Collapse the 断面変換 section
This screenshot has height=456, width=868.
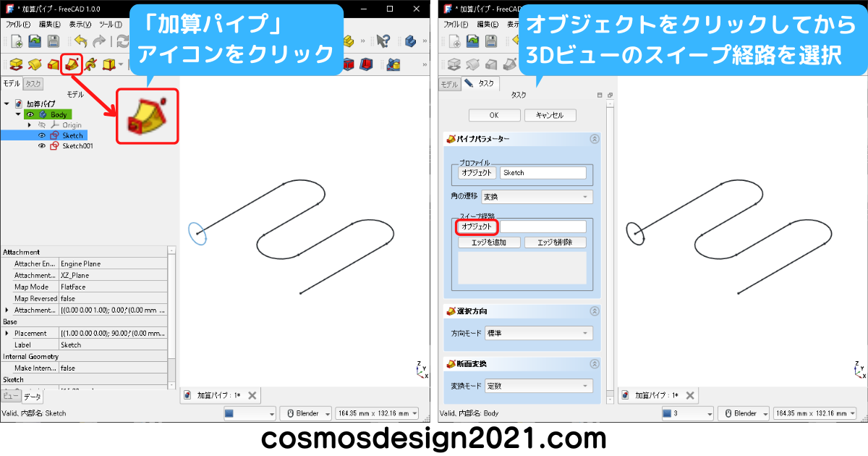tap(595, 364)
